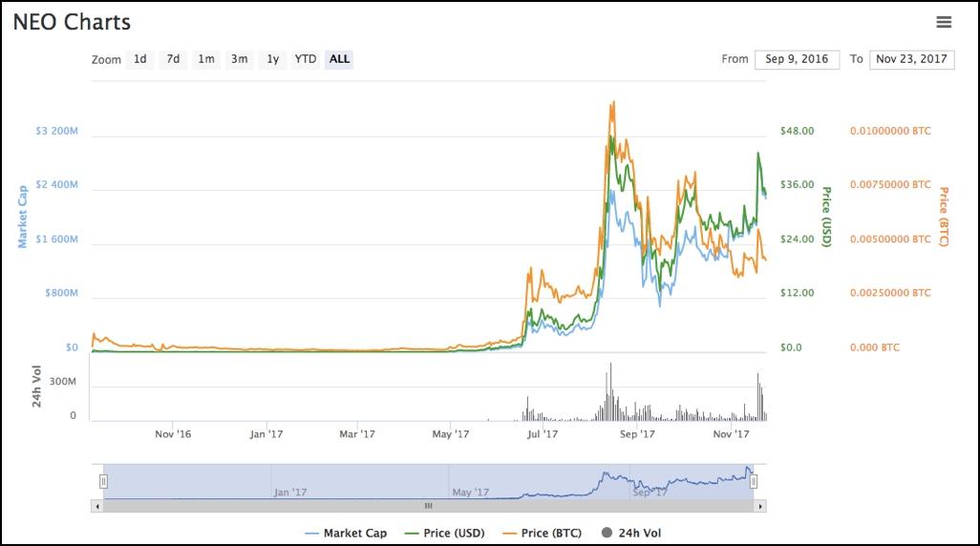Click the Sep '17 label on main axis
Viewport: 980px width, 546px height.
pyautogui.click(x=637, y=434)
